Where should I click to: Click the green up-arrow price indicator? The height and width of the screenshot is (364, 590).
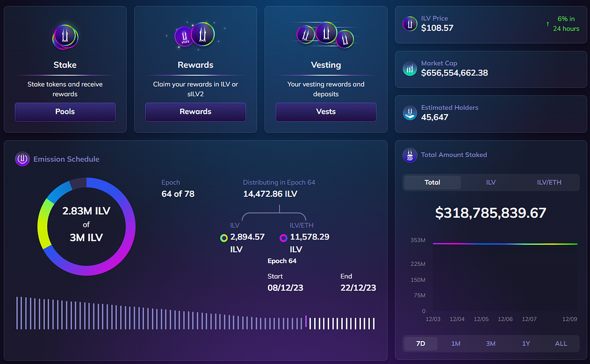coord(547,24)
